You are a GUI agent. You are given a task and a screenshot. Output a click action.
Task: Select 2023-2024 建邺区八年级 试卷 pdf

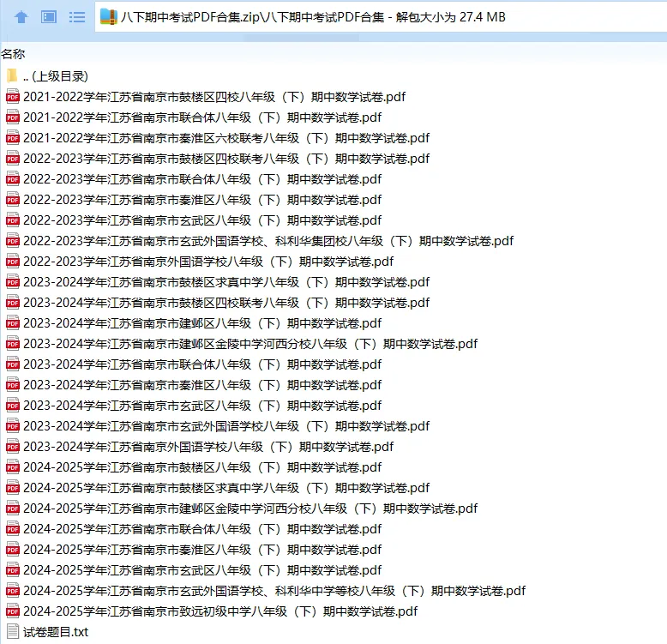[x=194, y=323]
